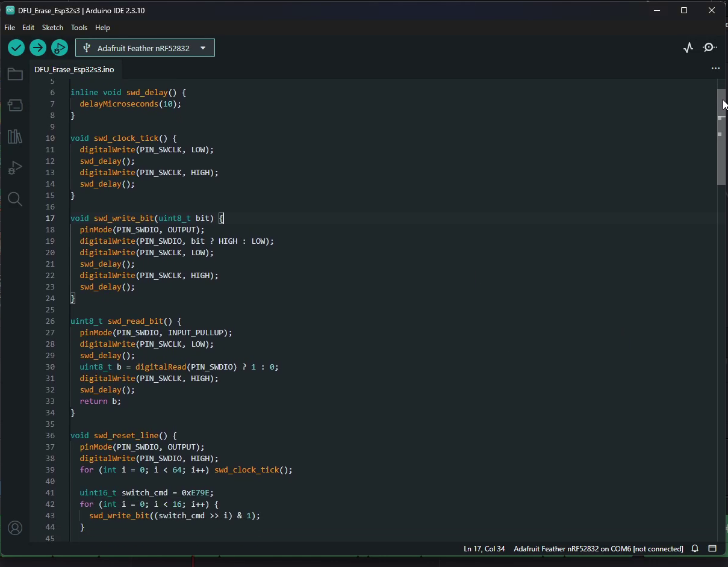Click the account profile icon
This screenshot has height=567, width=728.
pyautogui.click(x=15, y=528)
